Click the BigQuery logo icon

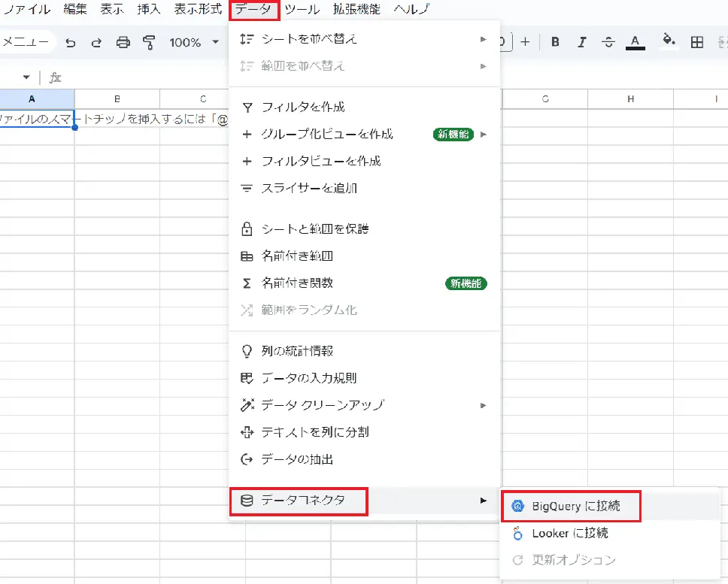coord(517,506)
